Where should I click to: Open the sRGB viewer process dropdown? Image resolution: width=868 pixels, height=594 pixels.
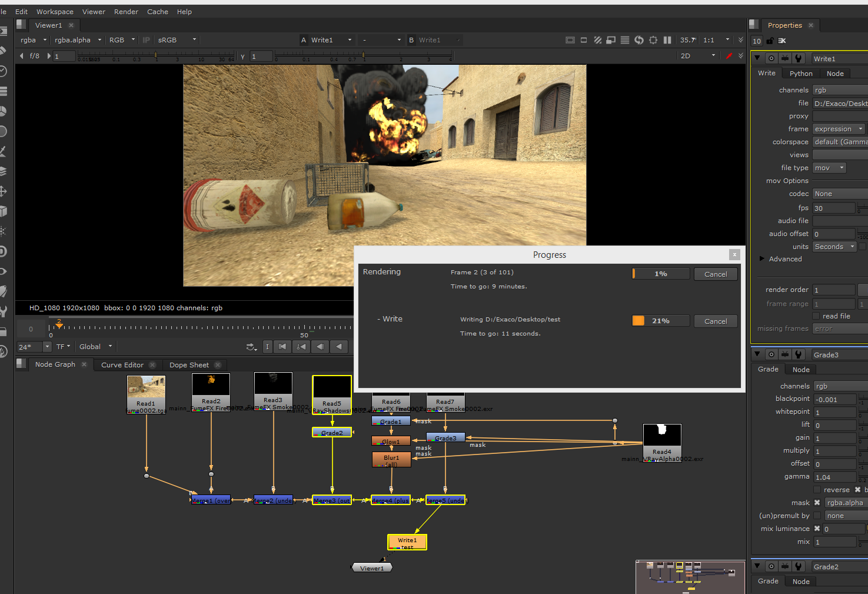(177, 40)
